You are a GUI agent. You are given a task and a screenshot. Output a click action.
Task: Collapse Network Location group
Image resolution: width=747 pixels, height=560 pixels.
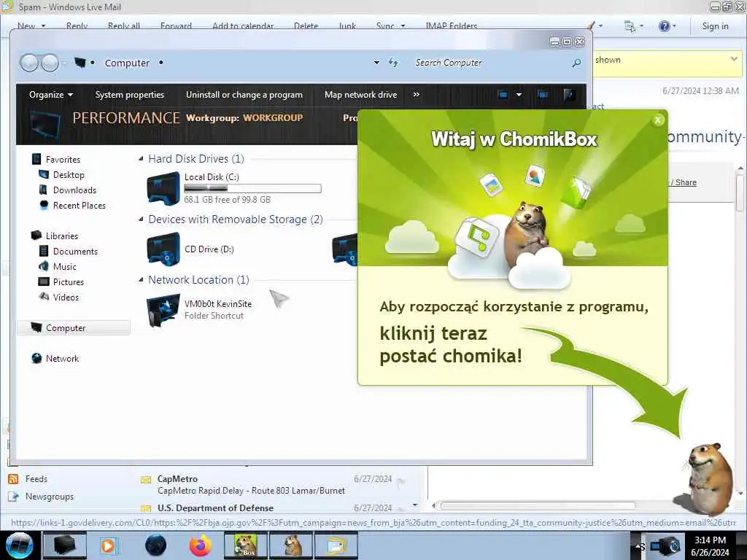click(x=141, y=279)
